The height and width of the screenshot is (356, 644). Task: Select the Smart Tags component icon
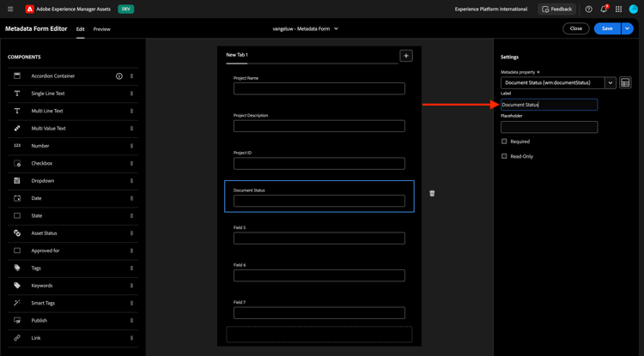click(x=17, y=303)
